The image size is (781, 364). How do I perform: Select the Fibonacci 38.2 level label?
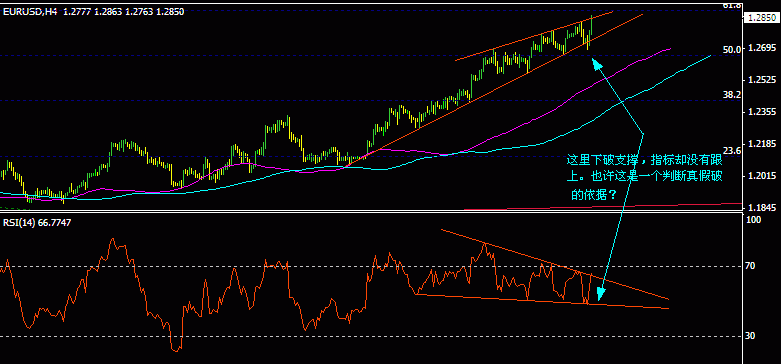(x=733, y=94)
